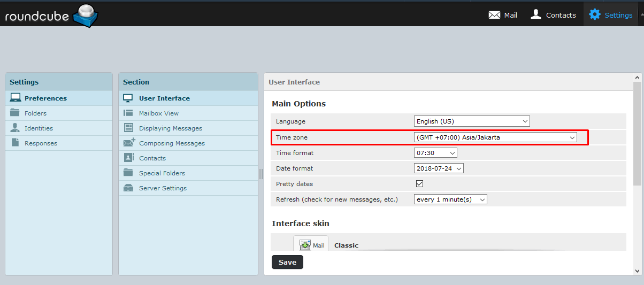Select the Classic skin thumbnail

click(x=311, y=244)
